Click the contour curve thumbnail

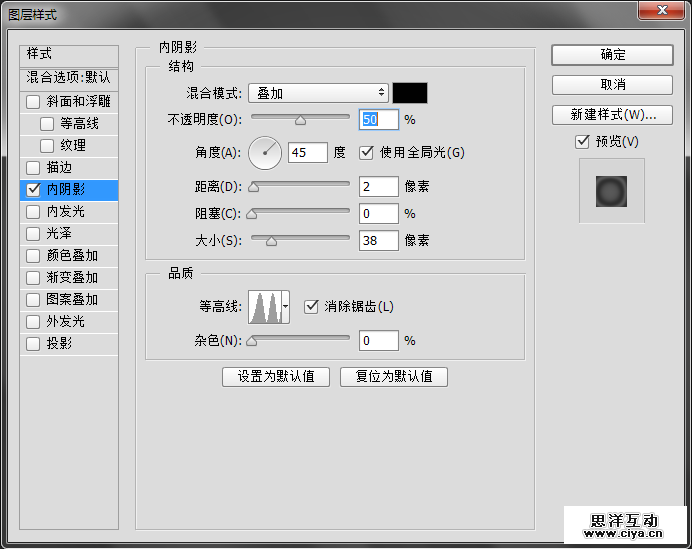tap(265, 307)
